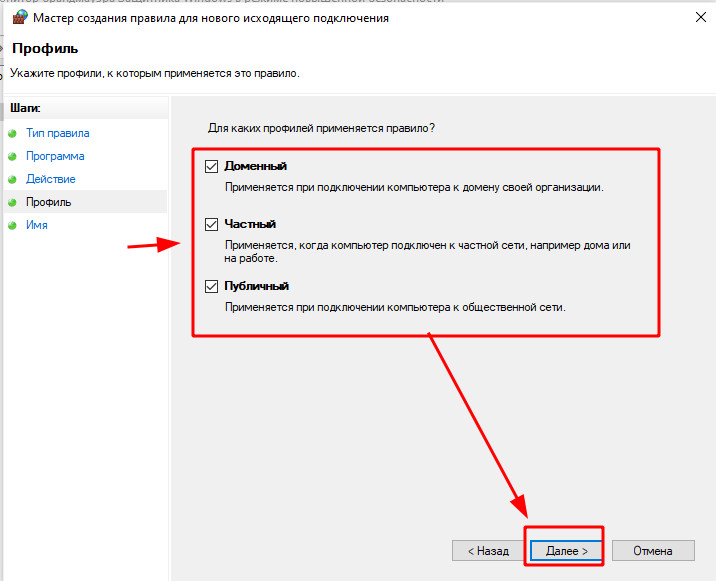Image resolution: width=716 pixels, height=581 pixels.
Task: Open the Программа step in sidebar
Action: (x=55, y=156)
